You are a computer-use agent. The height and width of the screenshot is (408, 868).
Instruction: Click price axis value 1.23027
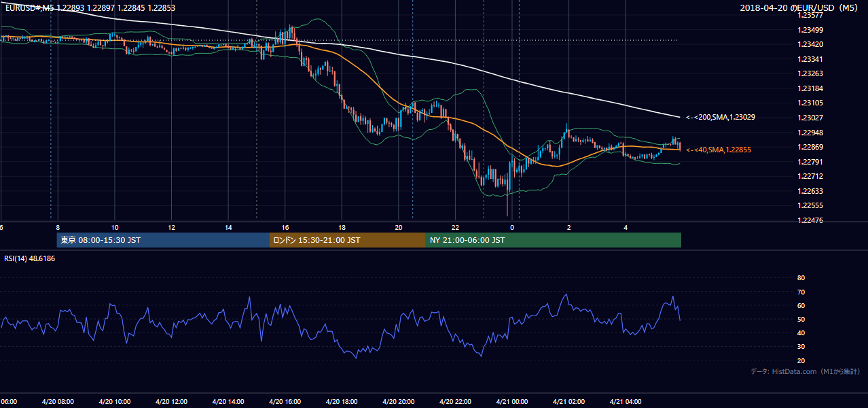(x=811, y=118)
